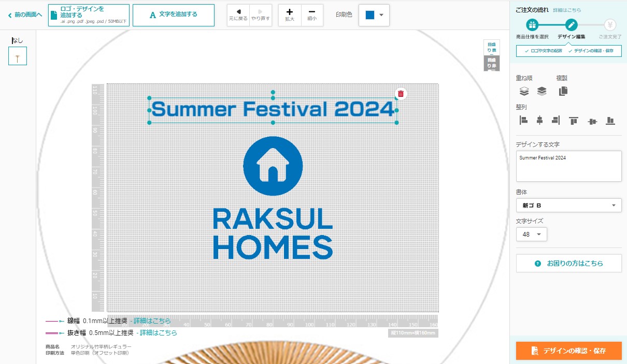The height and width of the screenshot is (364, 627).
Task: Align selected object to left edge
Action: 523,121
